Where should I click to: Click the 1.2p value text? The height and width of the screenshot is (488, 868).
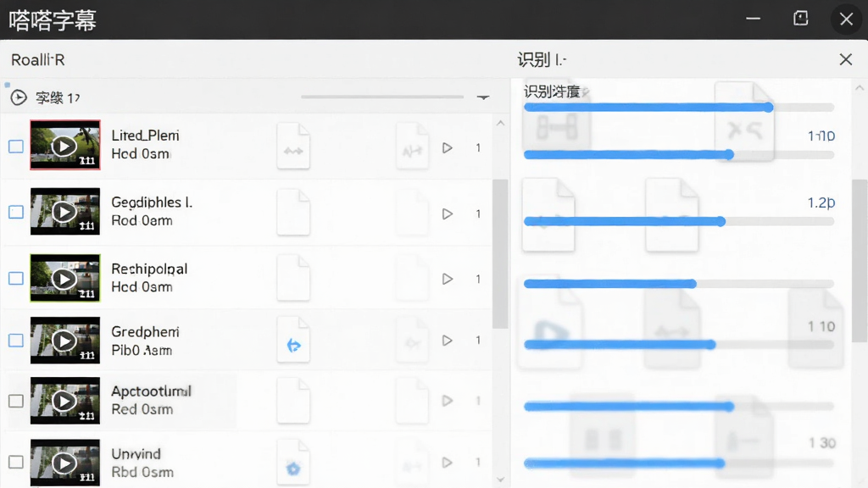tap(821, 203)
